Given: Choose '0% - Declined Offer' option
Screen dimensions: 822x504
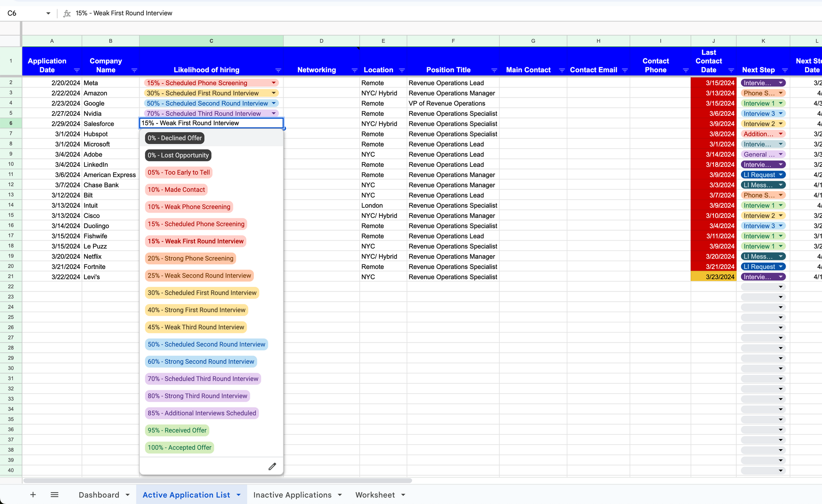Looking at the screenshot, I should coord(174,138).
